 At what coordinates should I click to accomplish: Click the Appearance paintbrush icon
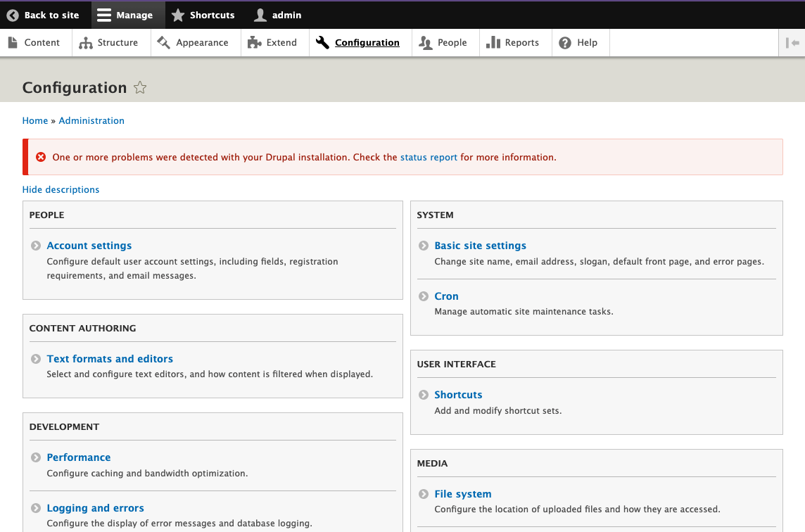[x=164, y=43]
